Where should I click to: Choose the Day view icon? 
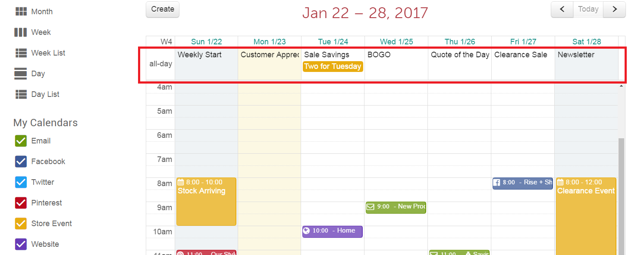pos(21,74)
